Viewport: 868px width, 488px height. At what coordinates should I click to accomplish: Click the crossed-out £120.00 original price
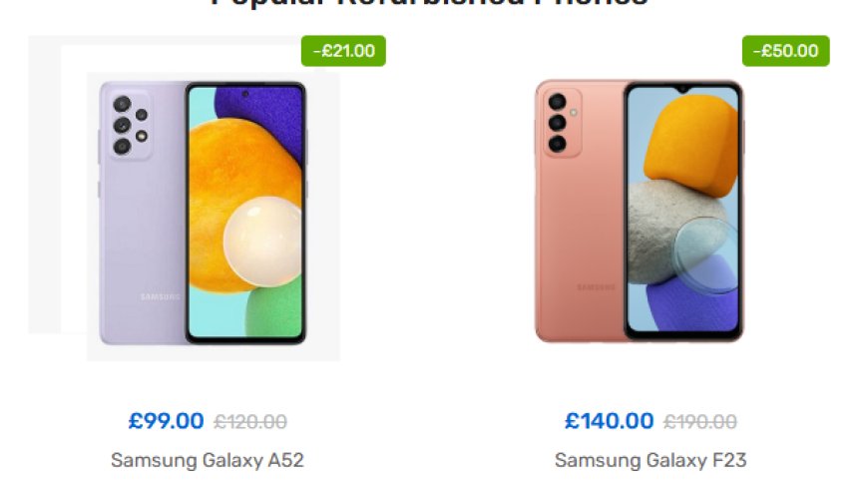(x=250, y=422)
